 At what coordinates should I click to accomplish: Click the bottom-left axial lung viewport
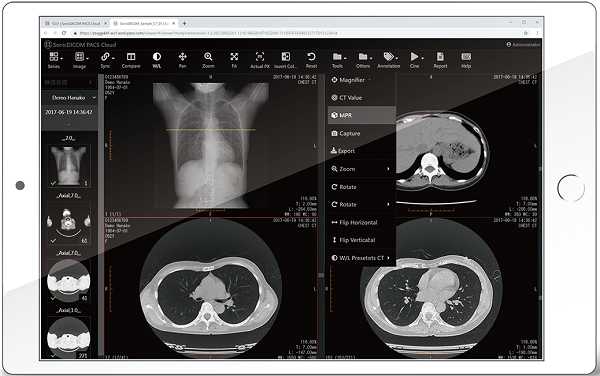tap(211, 288)
